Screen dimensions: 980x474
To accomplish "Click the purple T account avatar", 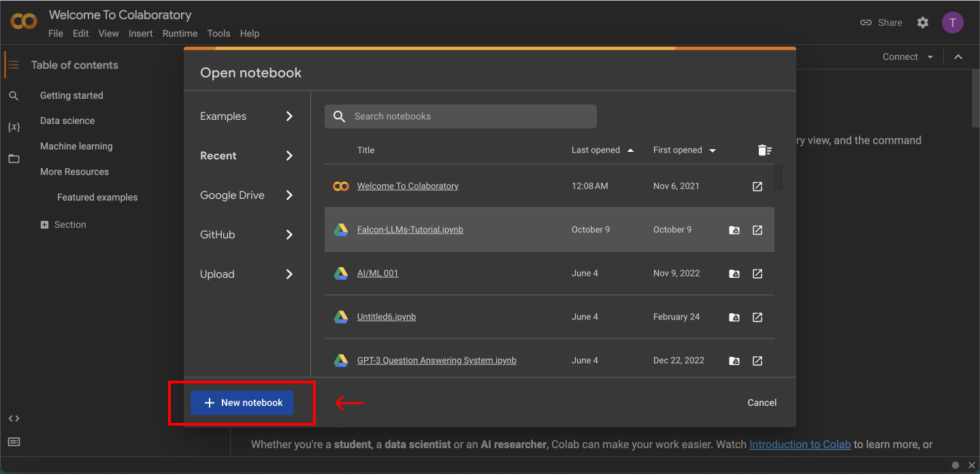I will (953, 22).
